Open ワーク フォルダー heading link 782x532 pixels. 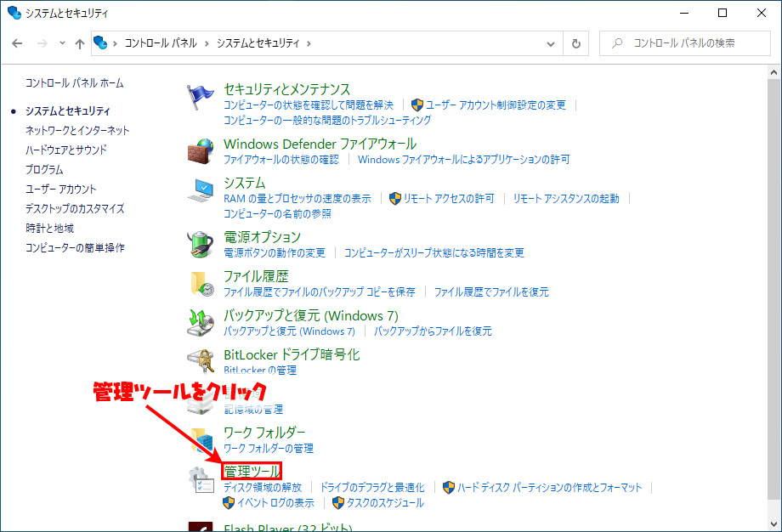(264, 432)
